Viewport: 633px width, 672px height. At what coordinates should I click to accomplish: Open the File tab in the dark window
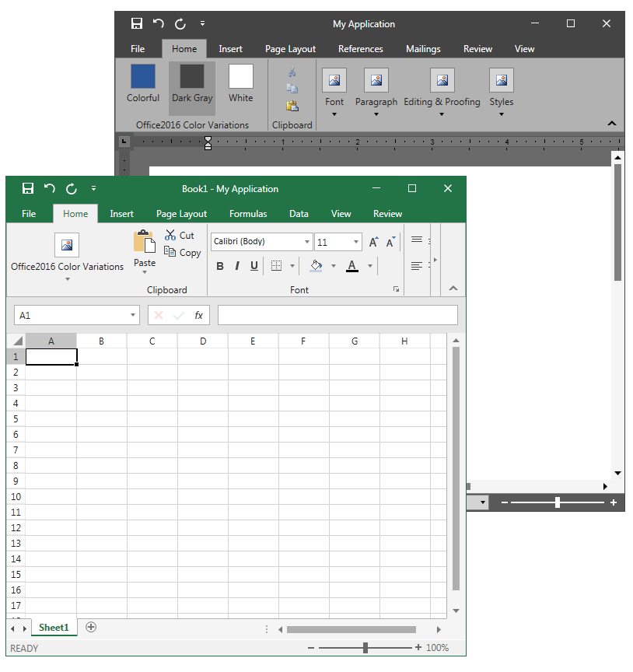click(x=138, y=49)
